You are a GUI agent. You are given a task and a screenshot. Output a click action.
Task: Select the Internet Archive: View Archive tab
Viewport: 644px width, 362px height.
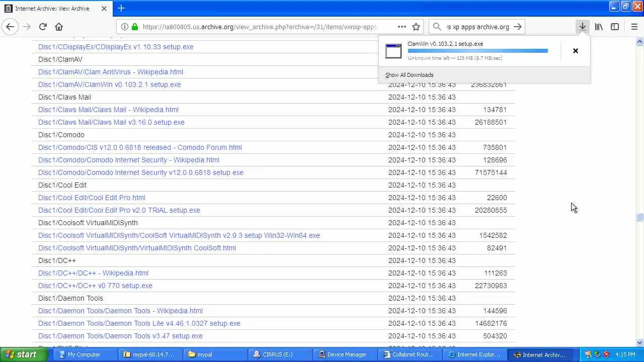[x=56, y=9]
